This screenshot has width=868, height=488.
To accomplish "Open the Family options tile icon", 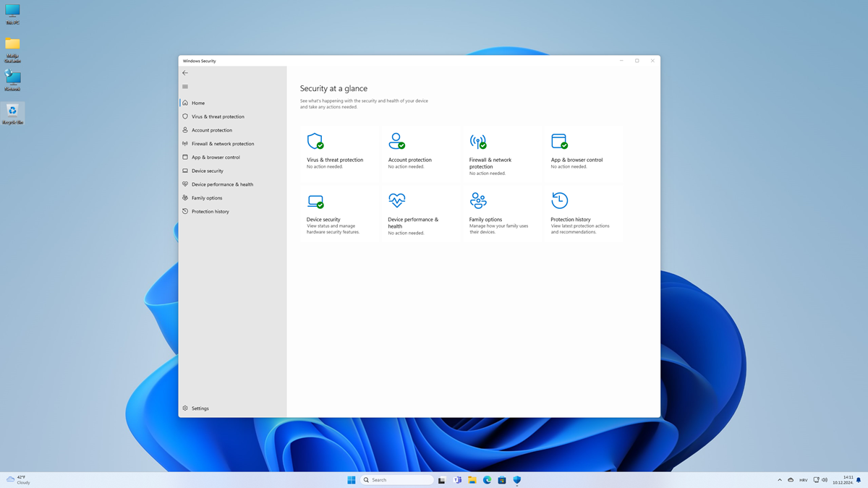I will pyautogui.click(x=477, y=200).
